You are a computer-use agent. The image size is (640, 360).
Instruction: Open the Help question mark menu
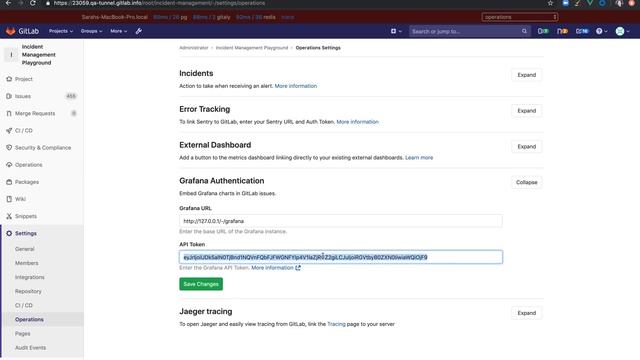(601, 31)
